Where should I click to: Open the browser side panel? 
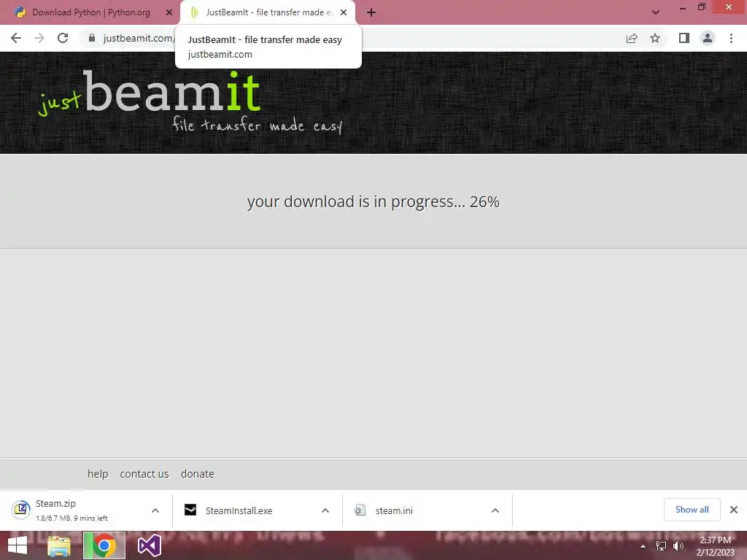tap(684, 38)
